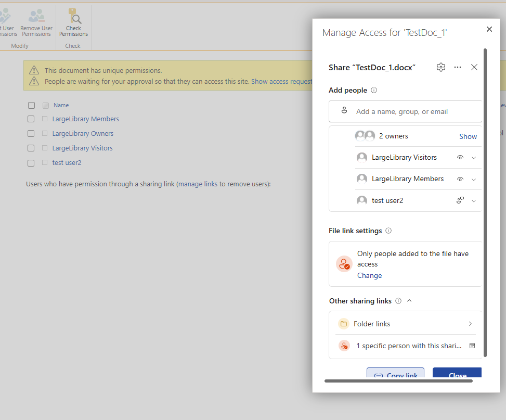Viewport: 506px width, 420px height.
Task: Click the info icon beside Other sharing links
Action: [398, 301]
